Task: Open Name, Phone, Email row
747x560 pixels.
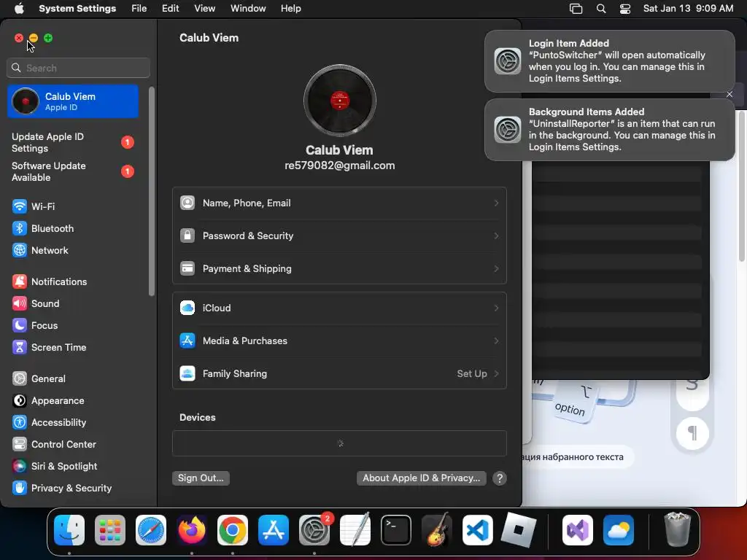Action: 339,203
